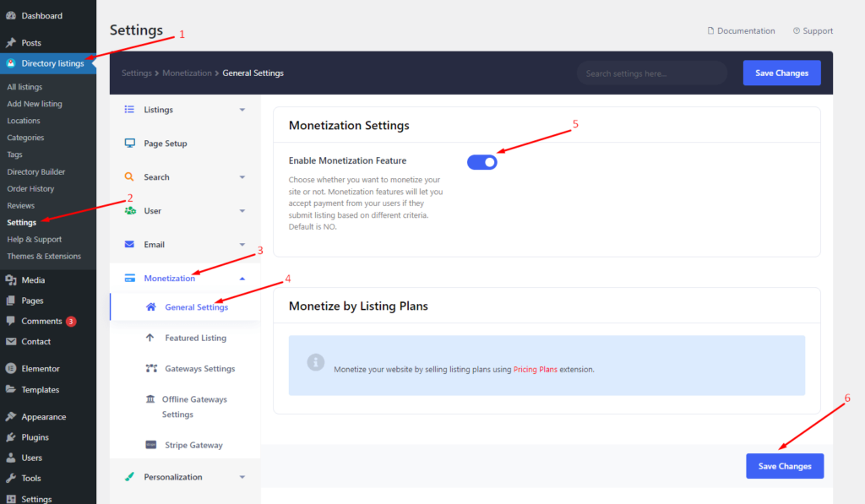Click the Appearance brush icon
The image size is (865, 504).
pos(10,416)
